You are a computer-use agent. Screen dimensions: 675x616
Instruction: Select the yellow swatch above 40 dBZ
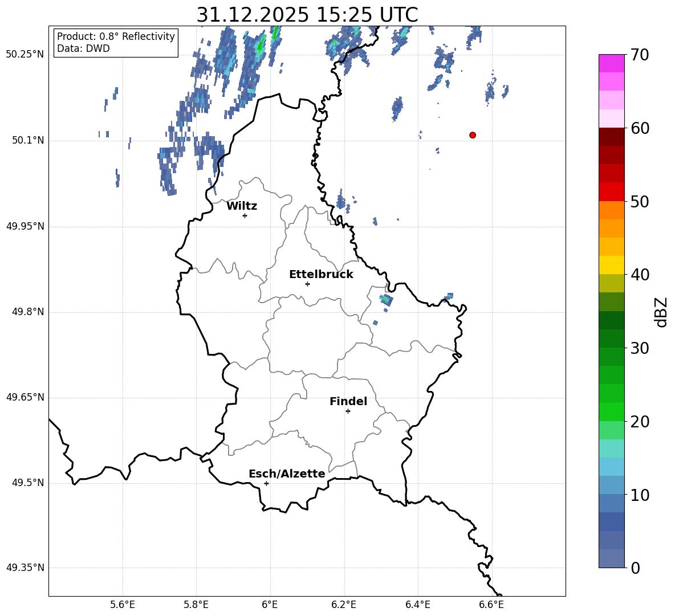click(x=612, y=265)
